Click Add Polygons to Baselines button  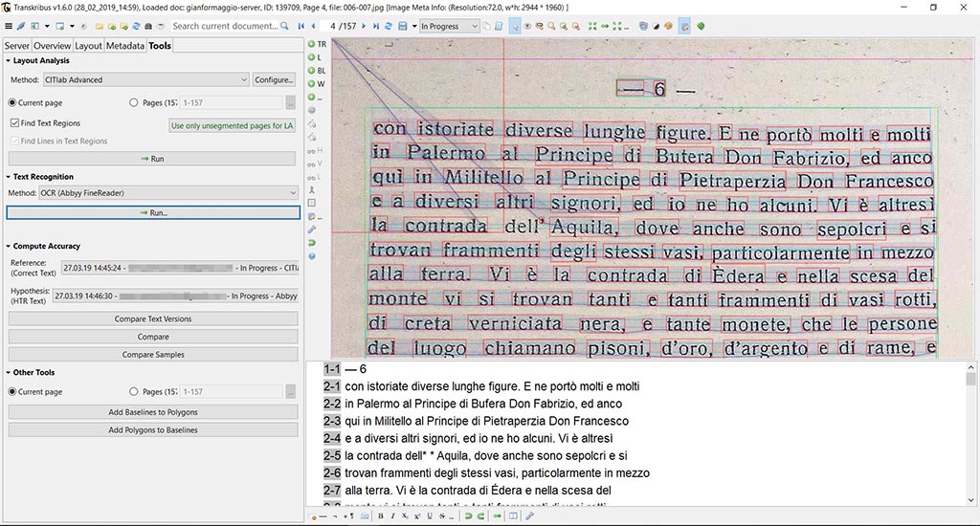(x=153, y=429)
